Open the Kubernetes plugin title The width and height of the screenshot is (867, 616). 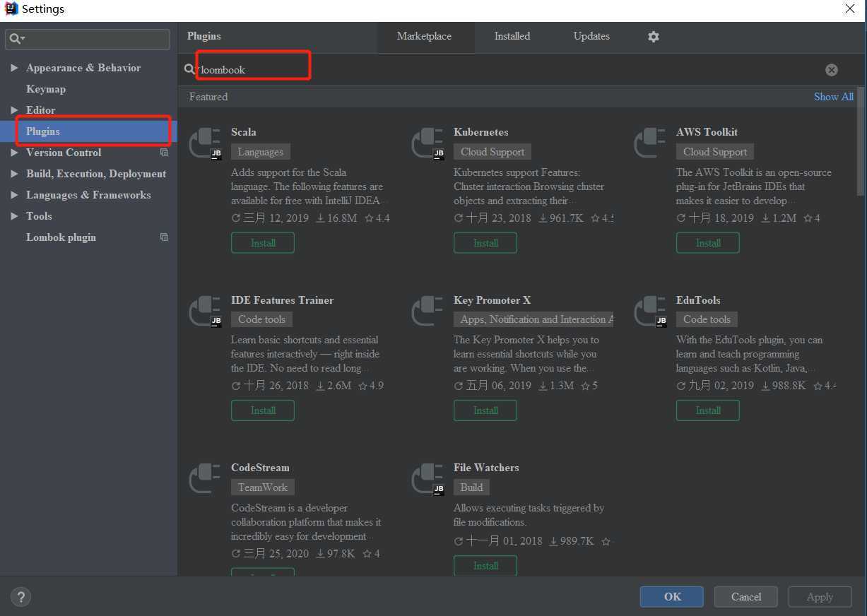click(x=481, y=132)
